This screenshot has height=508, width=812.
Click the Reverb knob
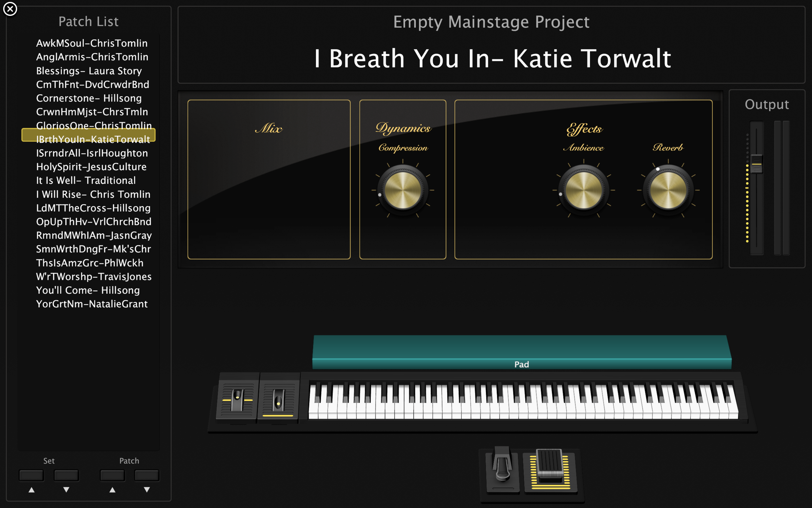point(668,190)
